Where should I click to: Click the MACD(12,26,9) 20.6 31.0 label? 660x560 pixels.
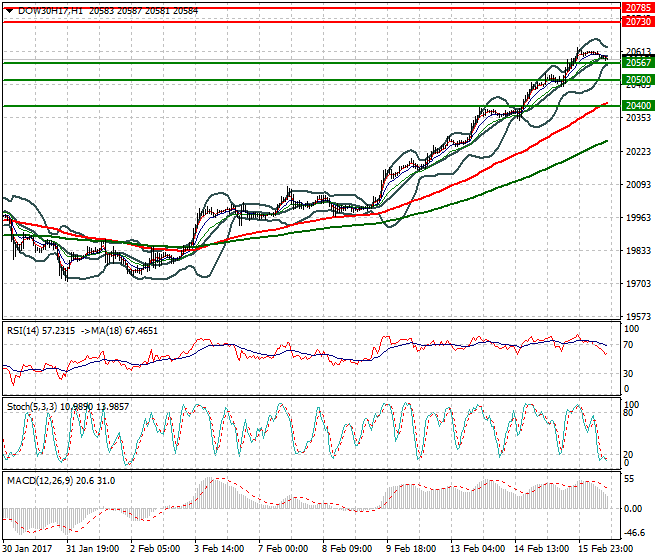point(61,481)
